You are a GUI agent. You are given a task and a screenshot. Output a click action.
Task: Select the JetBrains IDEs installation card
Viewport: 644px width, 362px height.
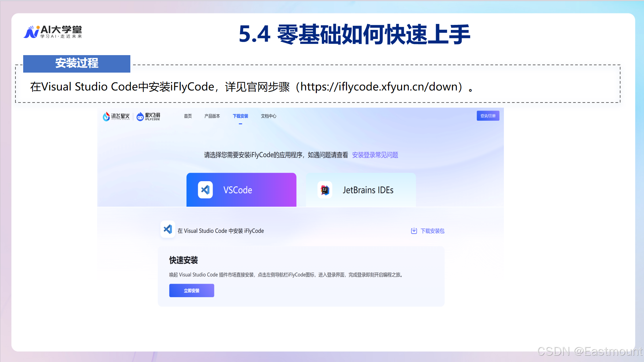coord(360,190)
